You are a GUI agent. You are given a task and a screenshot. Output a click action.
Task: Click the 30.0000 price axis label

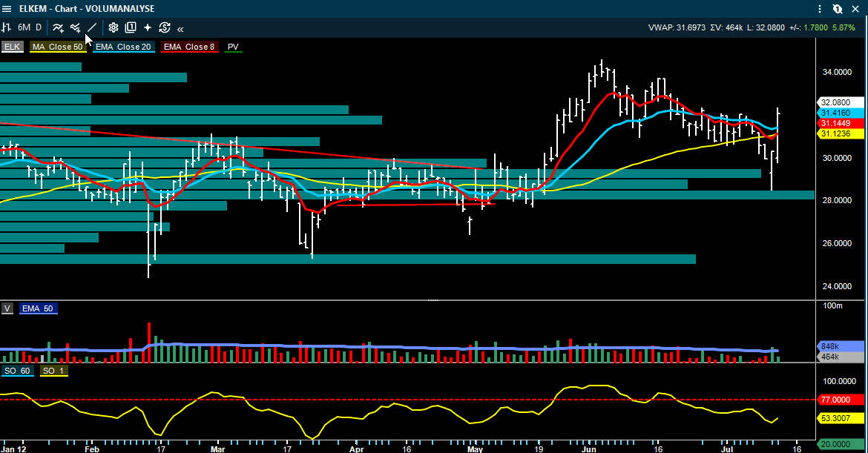pyautogui.click(x=837, y=158)
